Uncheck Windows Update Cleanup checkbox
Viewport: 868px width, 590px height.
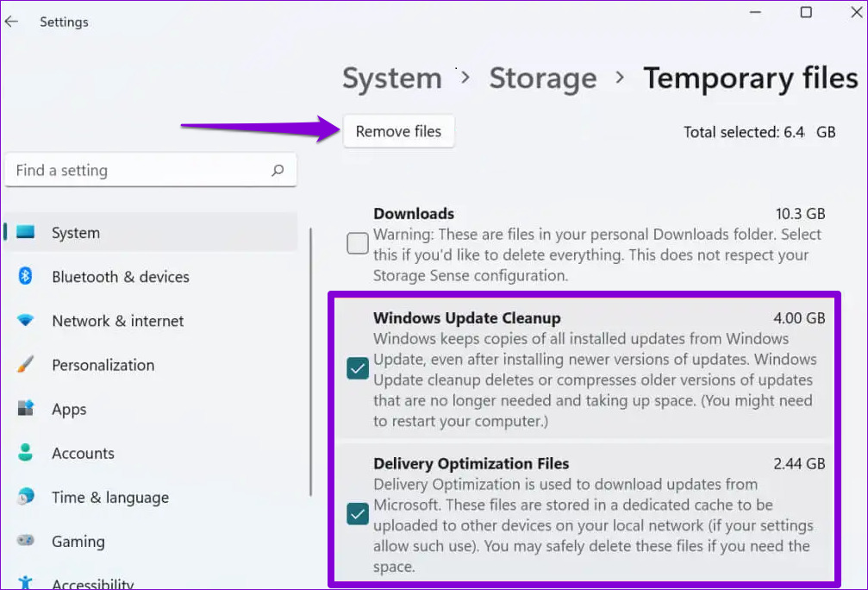358,369
